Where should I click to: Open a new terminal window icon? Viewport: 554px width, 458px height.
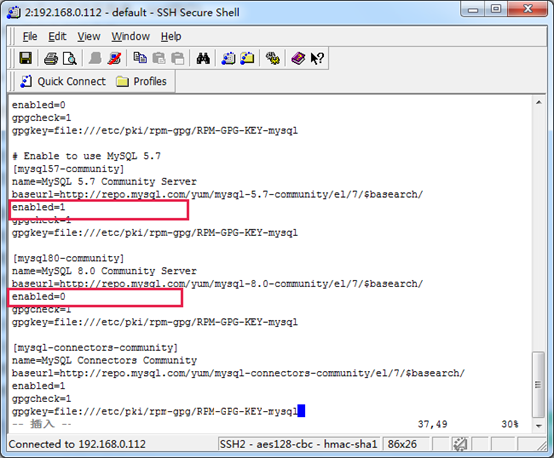click(x=228, y=58)
